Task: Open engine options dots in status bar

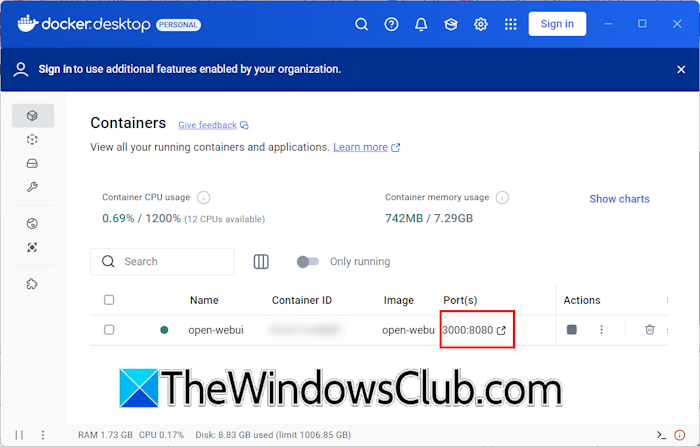Action: (x=43, y=435)
